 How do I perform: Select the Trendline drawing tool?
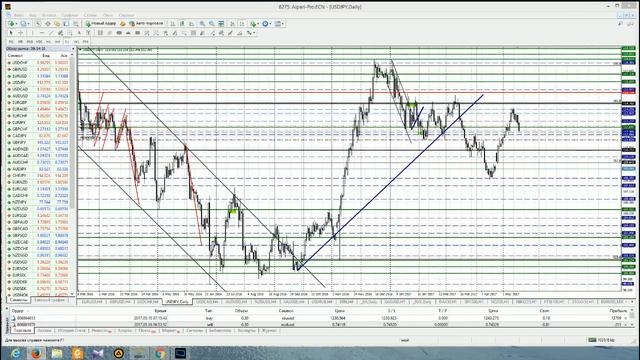[51, 33]
